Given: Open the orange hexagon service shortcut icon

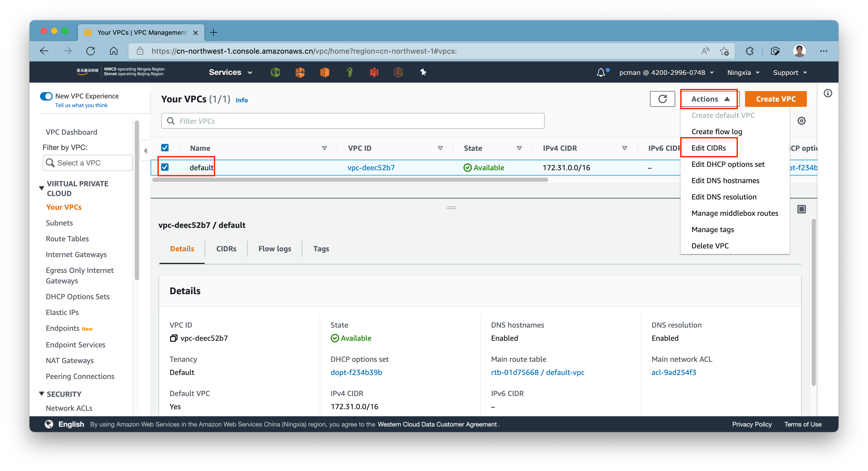Looking at the screenshot, I should (398, 72).
